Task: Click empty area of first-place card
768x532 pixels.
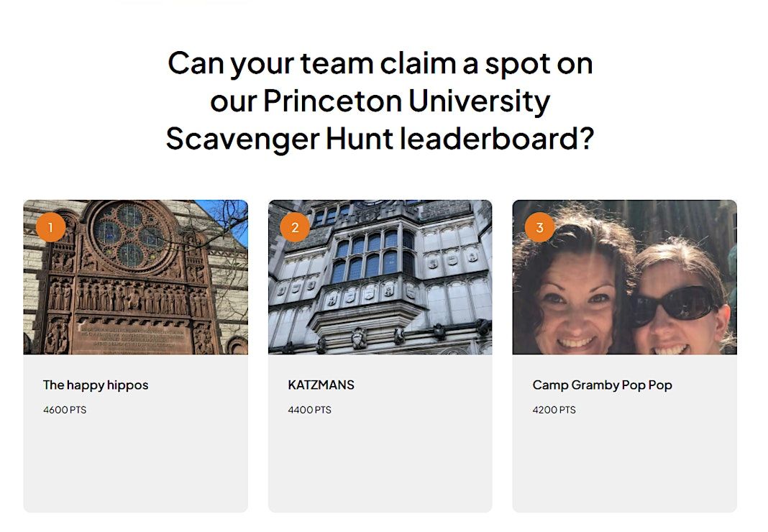Action: coord(136,465)
